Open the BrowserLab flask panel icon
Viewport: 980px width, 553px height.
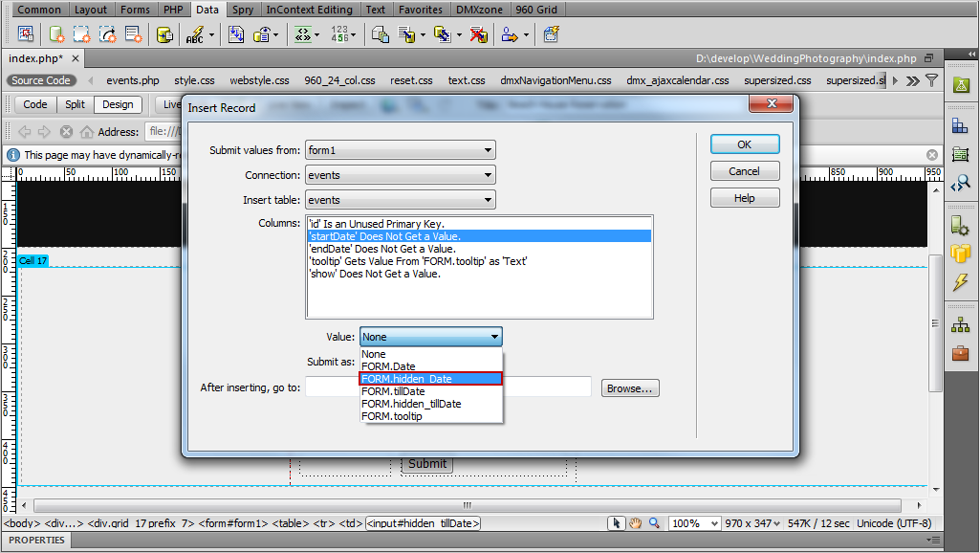961,85
